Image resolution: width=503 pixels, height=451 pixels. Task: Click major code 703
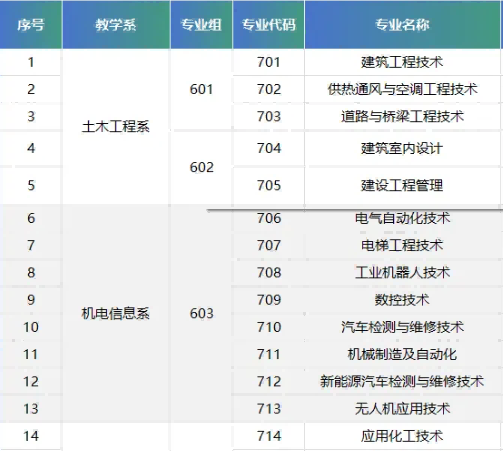269,116
